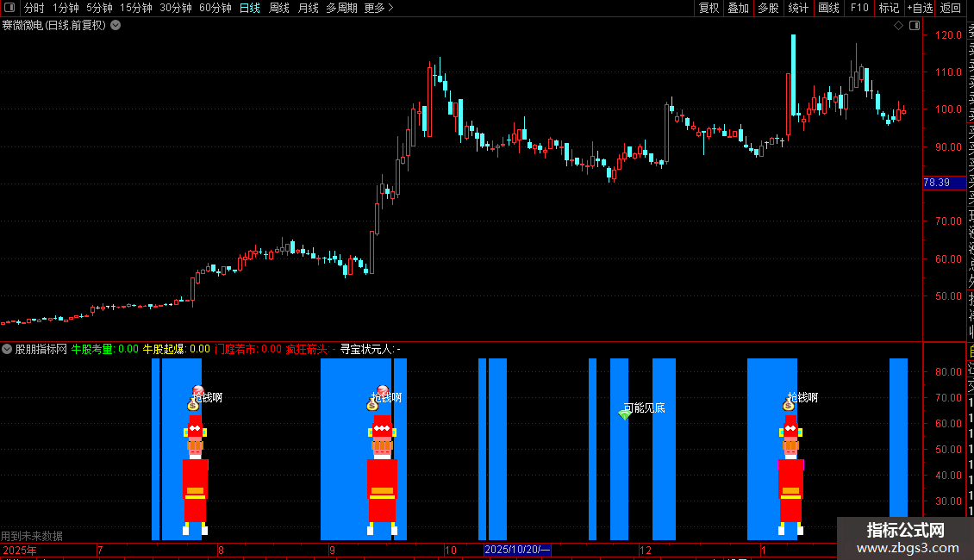Click the 2025年 label on the time axis
The width and height of the screenshot is (974, 560).
pyautogui.click(x=19, y=550)
